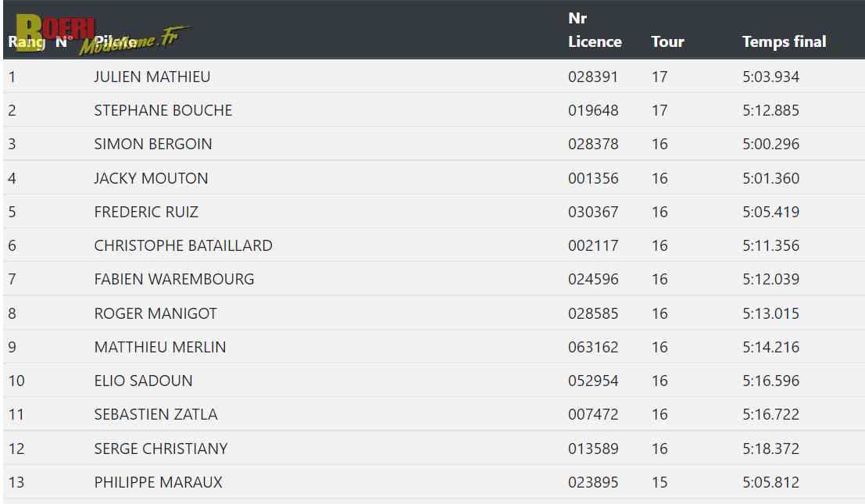Click the Temps final column header
865x504 pixels.
coord(784,41)
